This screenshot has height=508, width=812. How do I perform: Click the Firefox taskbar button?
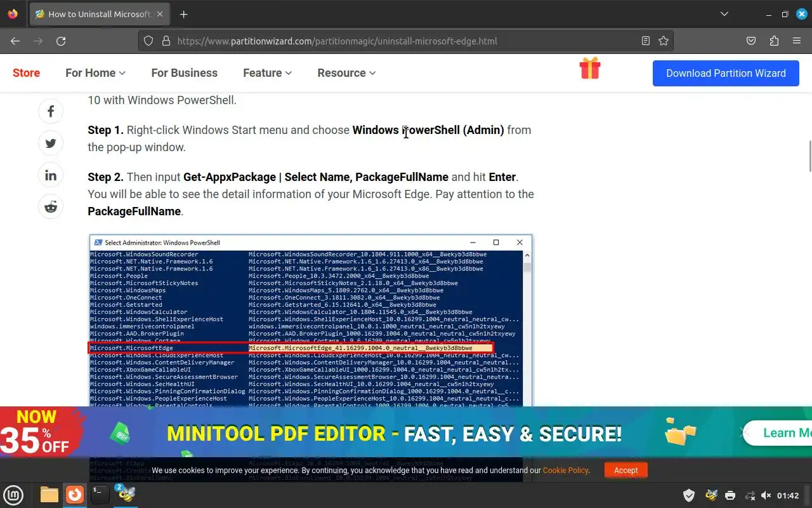(75, 495)
